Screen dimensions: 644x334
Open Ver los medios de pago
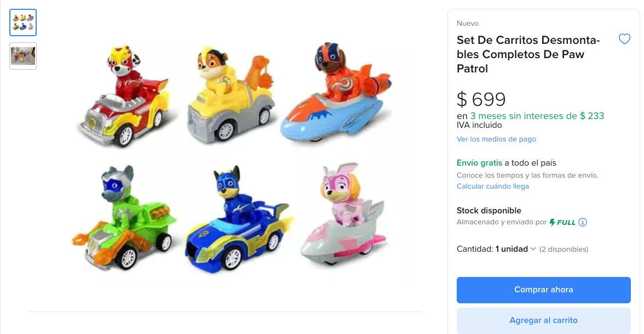click(496, 139)
